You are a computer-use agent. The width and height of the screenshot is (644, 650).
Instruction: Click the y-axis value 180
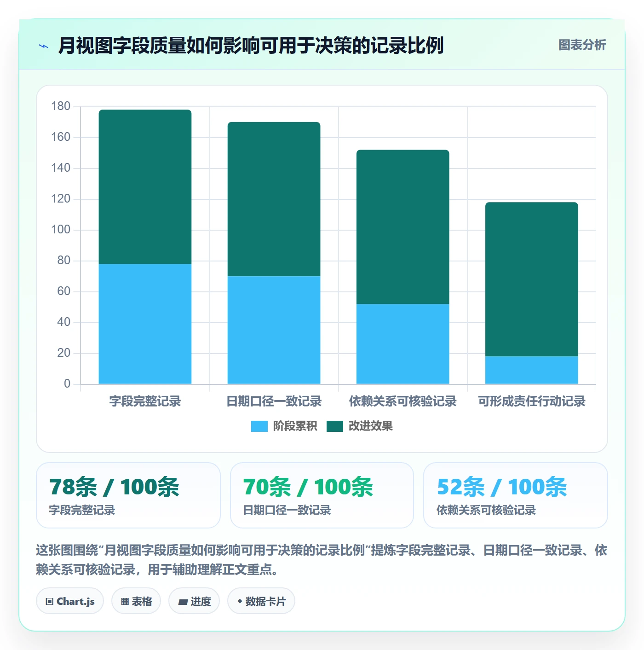point(61,106)
